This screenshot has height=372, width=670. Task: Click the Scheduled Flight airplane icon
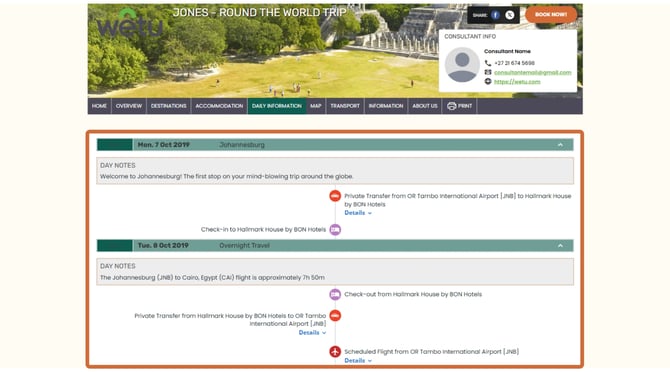pos(335,351)
